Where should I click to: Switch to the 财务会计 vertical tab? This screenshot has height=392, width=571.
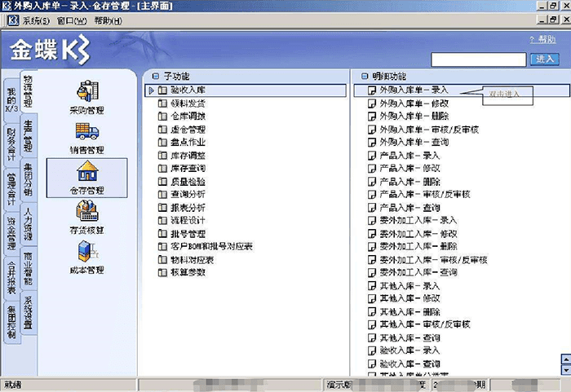click(11, 144)
